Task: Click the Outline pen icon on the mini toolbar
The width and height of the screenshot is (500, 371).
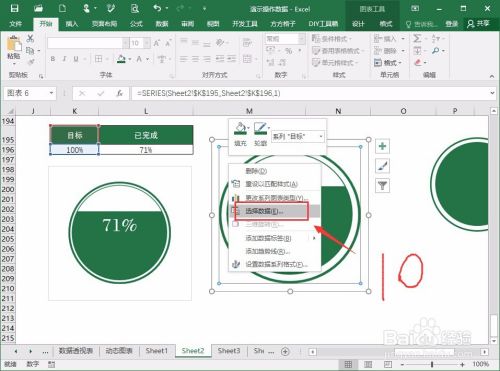Action: point(260,128)
